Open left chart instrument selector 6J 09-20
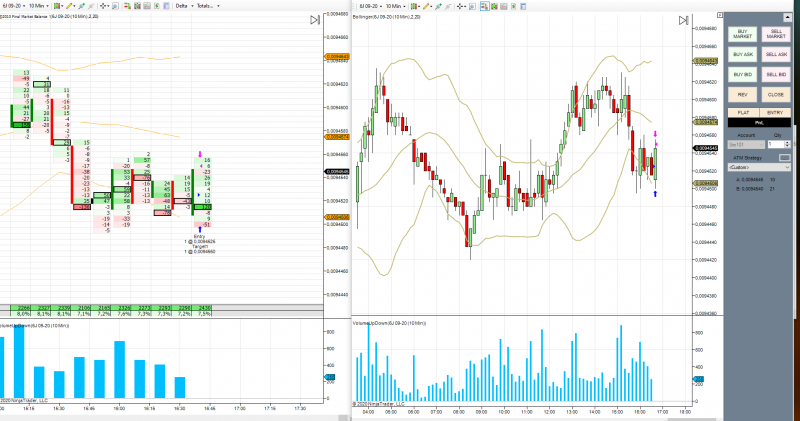 14,6
